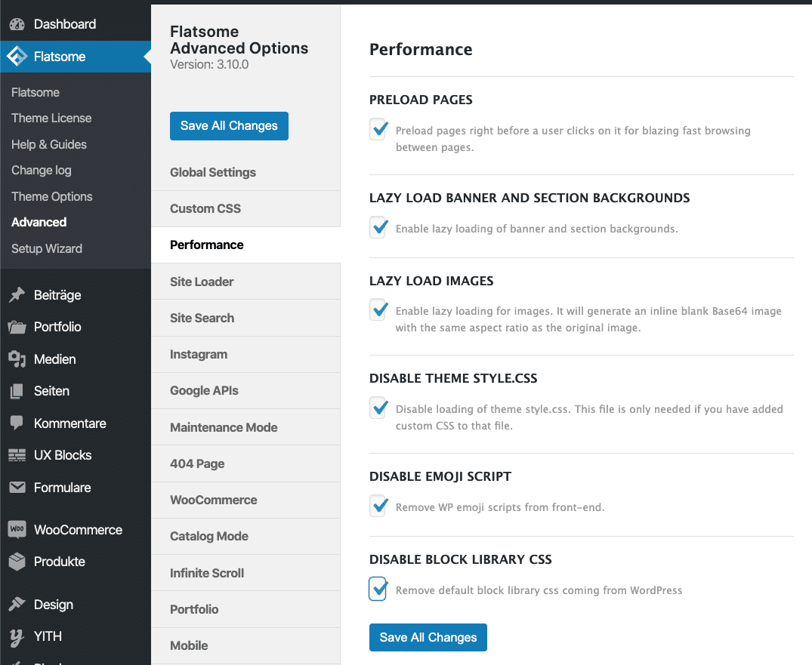812x665 pixels.
Task: Click the Formulare envelope icon
Action: (17, 488)
